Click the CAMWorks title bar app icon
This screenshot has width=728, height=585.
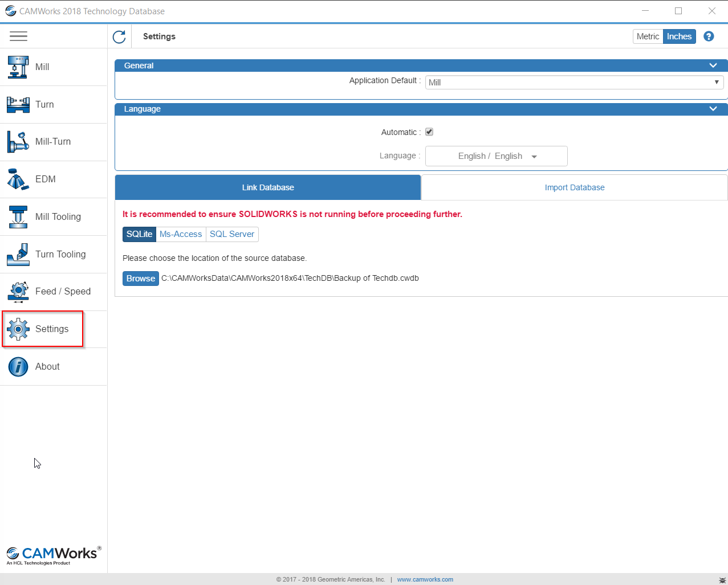[10, 11]
